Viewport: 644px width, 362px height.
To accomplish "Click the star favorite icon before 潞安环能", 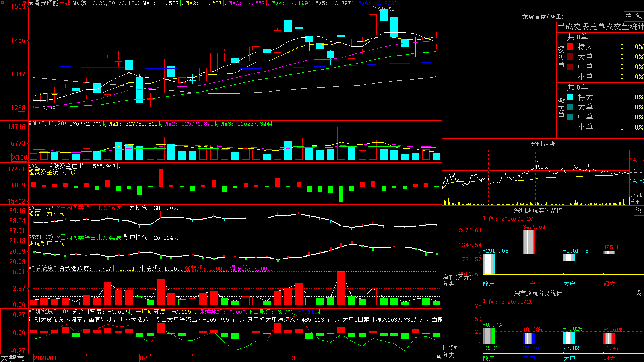I will [31, 3].
